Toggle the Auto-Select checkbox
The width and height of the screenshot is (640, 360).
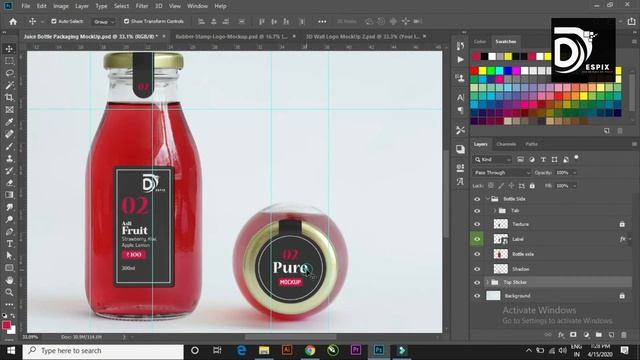(53, 21)
